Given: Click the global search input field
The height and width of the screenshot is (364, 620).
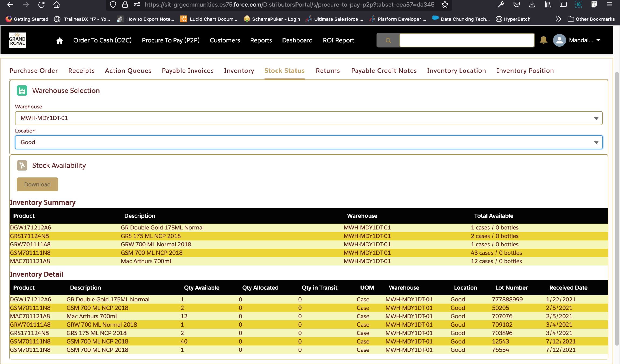Looking at the screenshot, I should (466, 40).
